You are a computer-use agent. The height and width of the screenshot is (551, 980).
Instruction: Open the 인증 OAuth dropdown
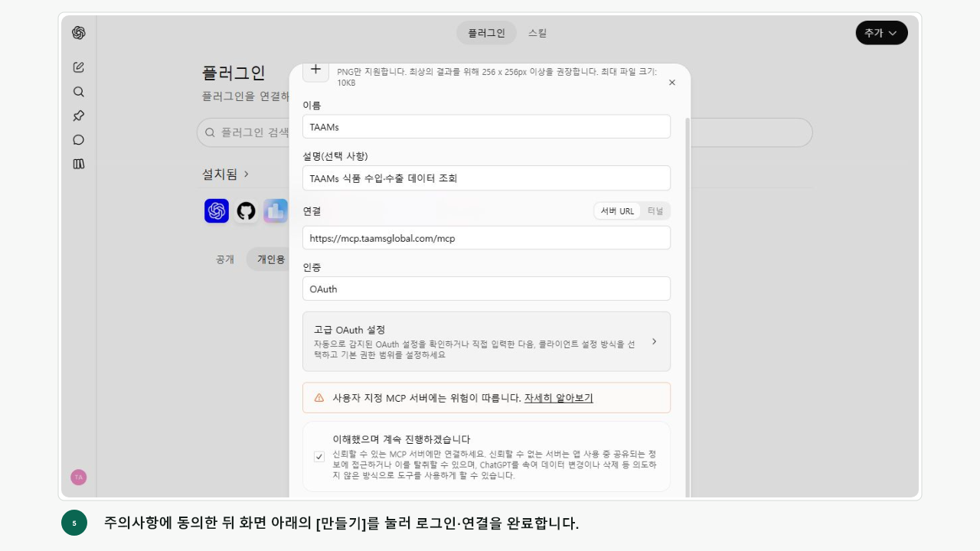tap(486, 289)
